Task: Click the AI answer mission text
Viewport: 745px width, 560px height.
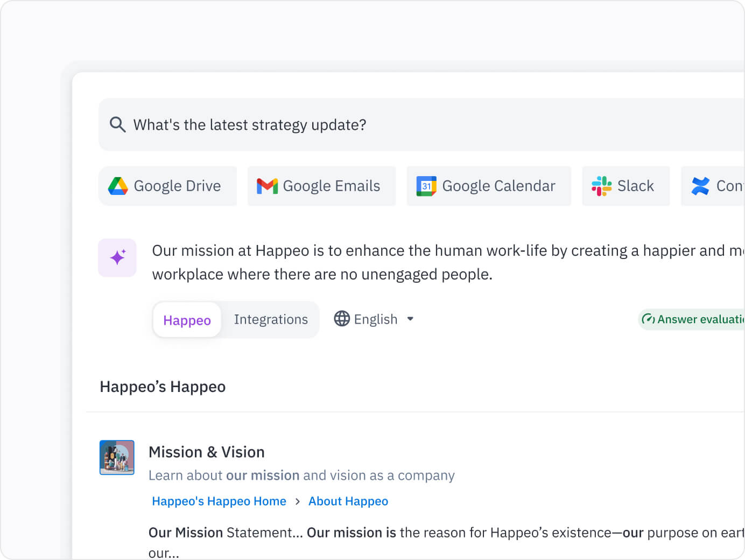Action: point(448,262)
